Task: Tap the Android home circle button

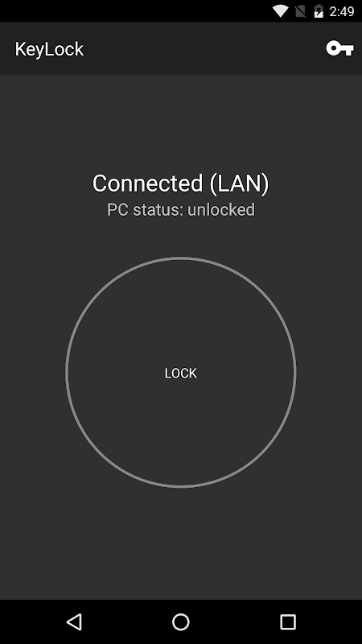Action: click(x=180, y=621)
